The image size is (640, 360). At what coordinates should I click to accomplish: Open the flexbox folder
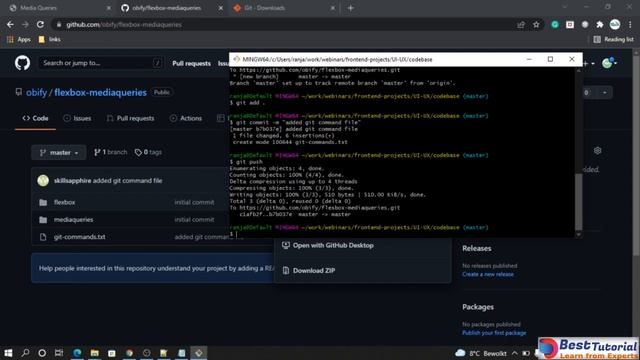click(64, 202)
